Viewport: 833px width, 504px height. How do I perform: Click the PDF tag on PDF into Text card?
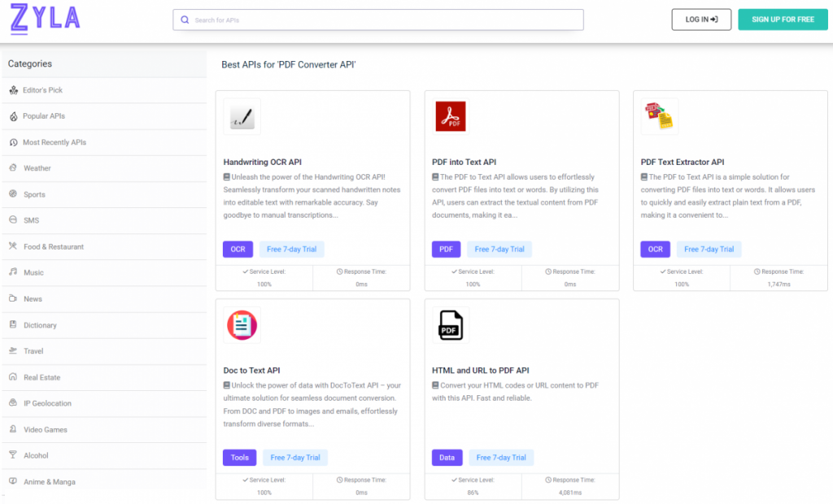coord(447,249)
